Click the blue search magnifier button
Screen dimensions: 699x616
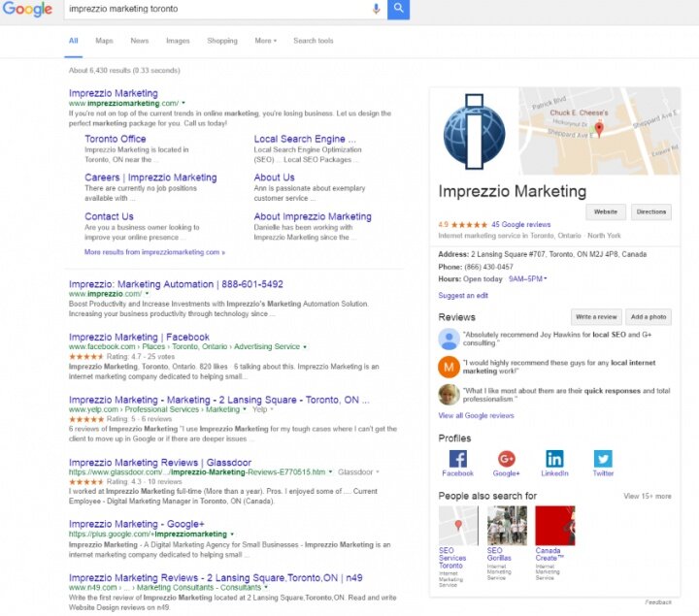tap(398, 9)
